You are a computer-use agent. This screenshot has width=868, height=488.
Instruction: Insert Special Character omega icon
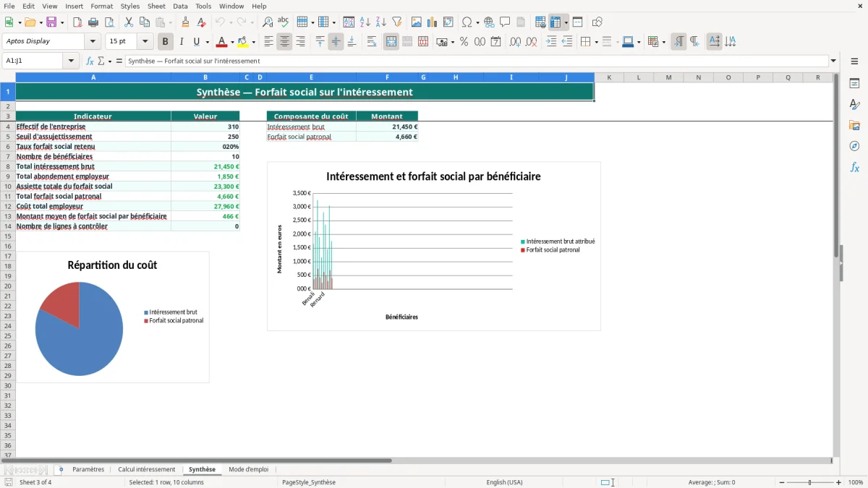(467, 22)
